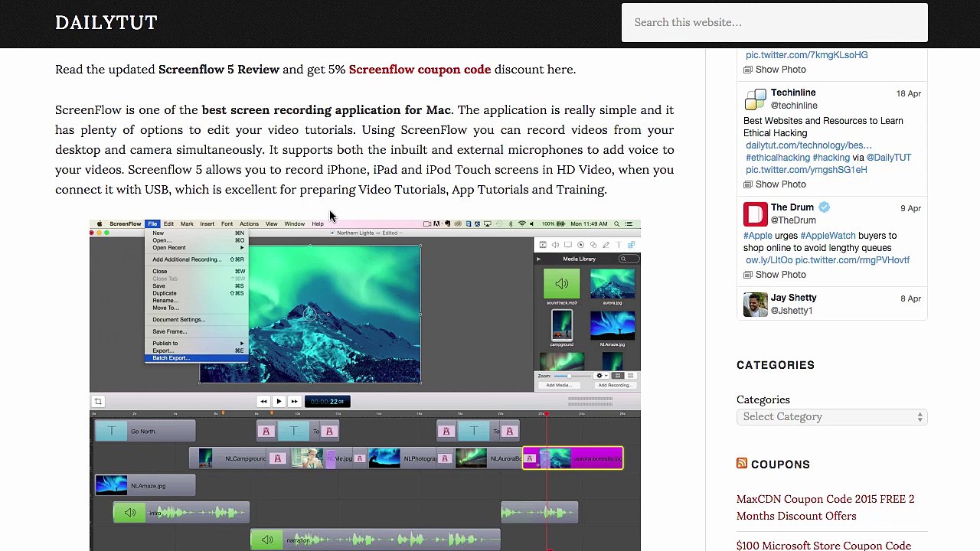Choose Save Frame from the File menu
This screenshot has height=551, width=980.
click(x=197, y=331)
